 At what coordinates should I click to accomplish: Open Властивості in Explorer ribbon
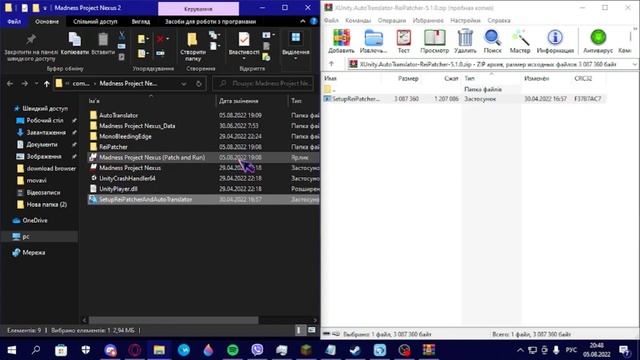pyautogui.click(x=244, y=46)
